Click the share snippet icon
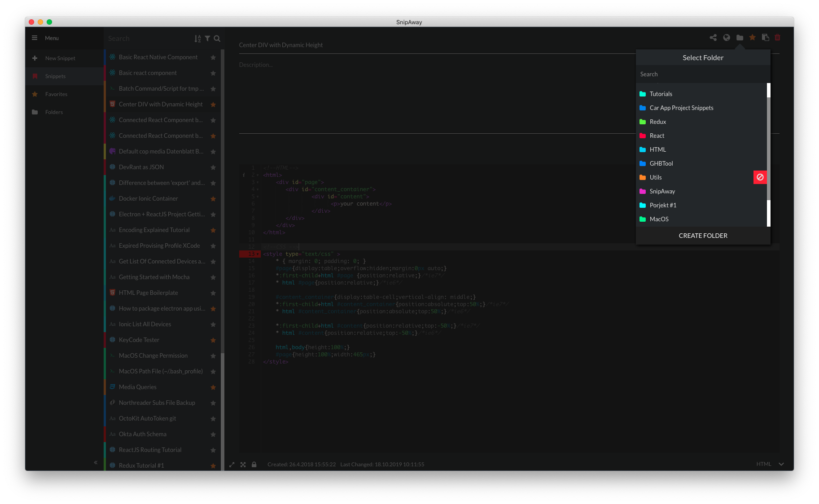Viewport: 819px width, 504px height. pos(713,38)
